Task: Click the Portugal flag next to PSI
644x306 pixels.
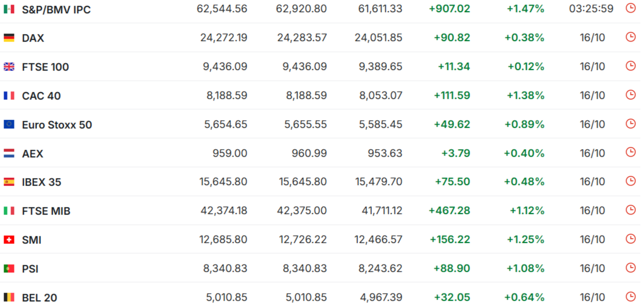Action: (x=9, y=268)
